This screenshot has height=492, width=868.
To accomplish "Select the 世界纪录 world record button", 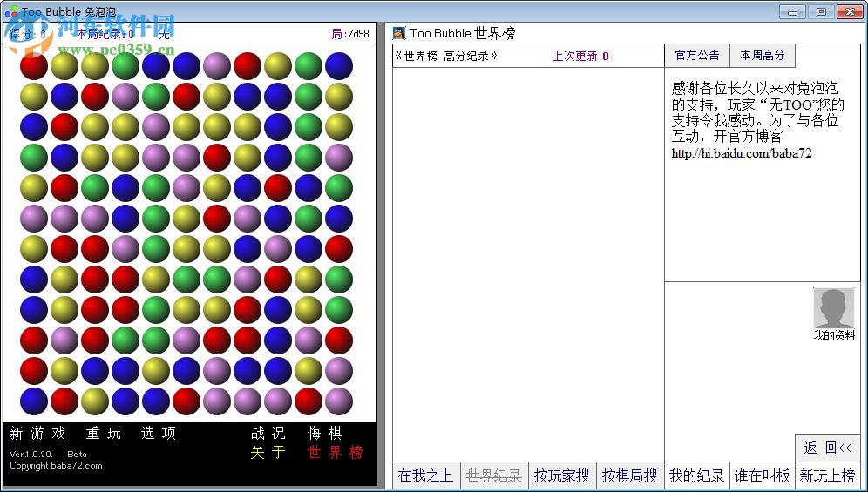I will coord(494,475).
